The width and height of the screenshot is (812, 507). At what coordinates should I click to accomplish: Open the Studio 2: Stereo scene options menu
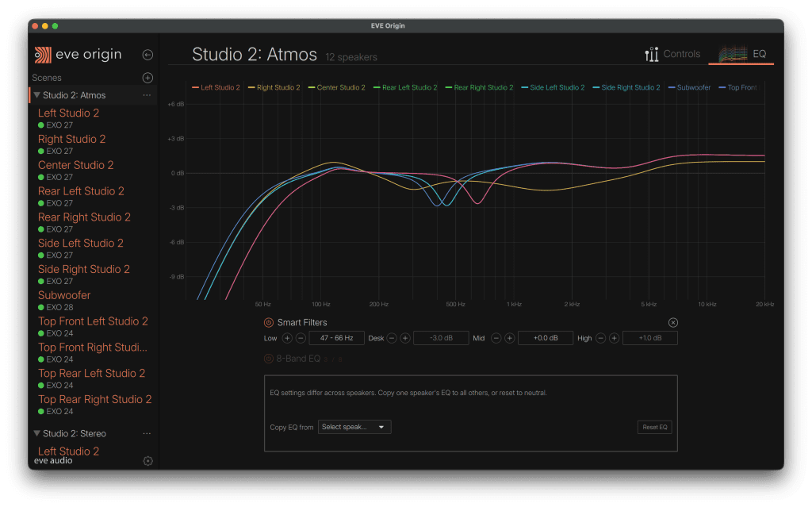click(147, 433)
